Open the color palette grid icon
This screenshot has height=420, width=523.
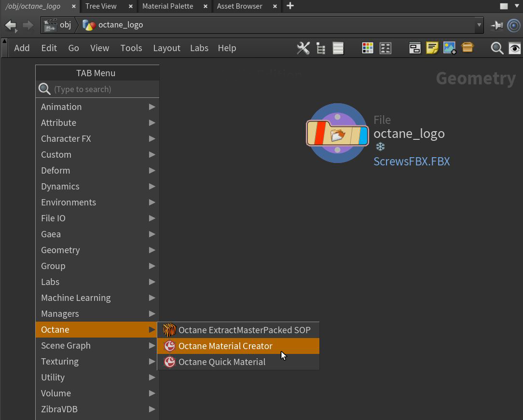[368, 48]
